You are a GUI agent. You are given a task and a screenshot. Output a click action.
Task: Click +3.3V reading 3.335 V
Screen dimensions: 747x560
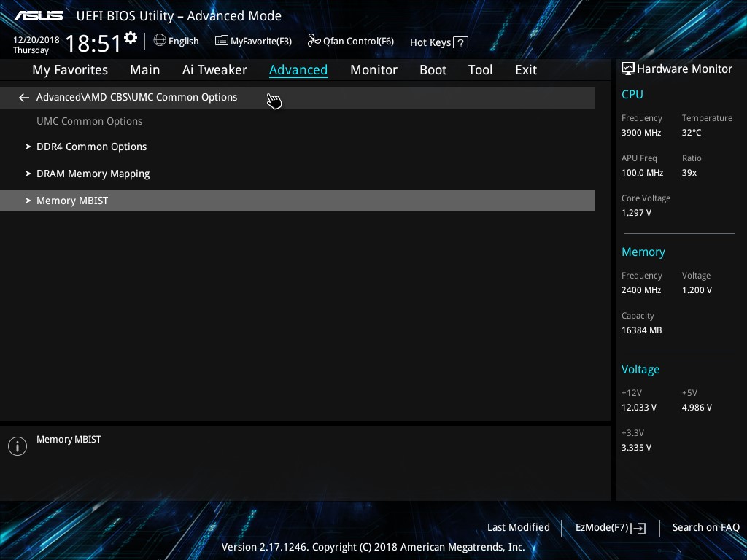tap(636, 448)
